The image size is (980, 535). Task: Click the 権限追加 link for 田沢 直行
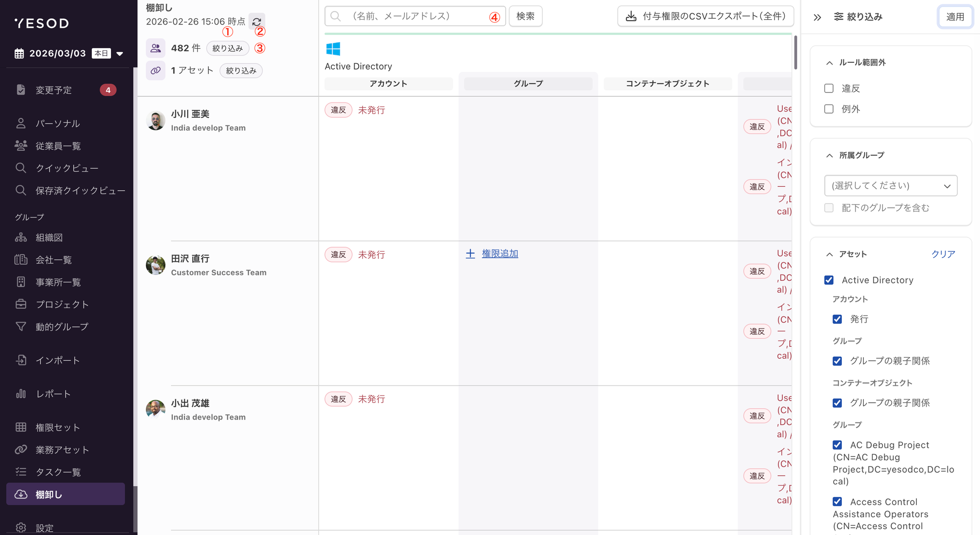pyautogui.click(x=499, y=254)
